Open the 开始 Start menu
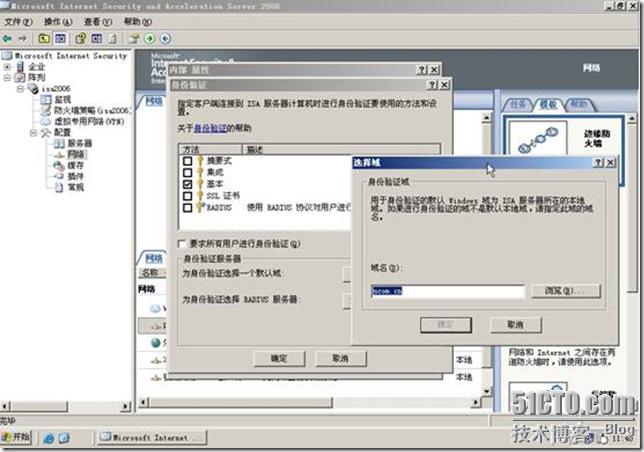644x452 pixels. [x=16, y=437]
